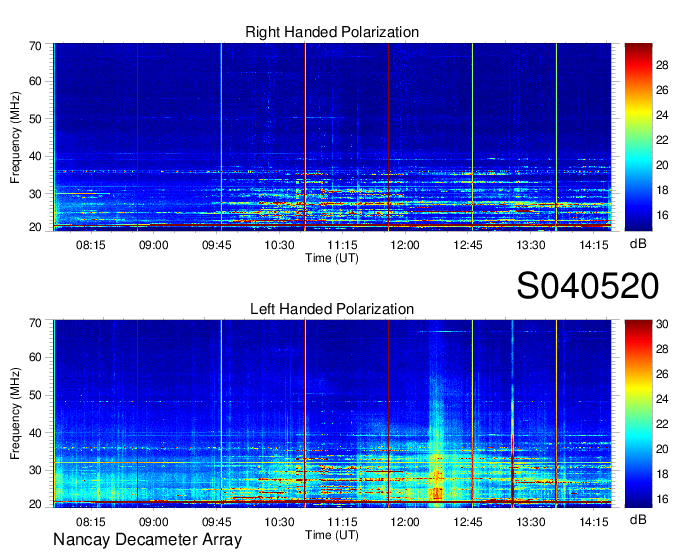Click the 22 value on lower color scale
This screenshot has width=680, height=552.
pyautogui.click(x=662, y=424)
